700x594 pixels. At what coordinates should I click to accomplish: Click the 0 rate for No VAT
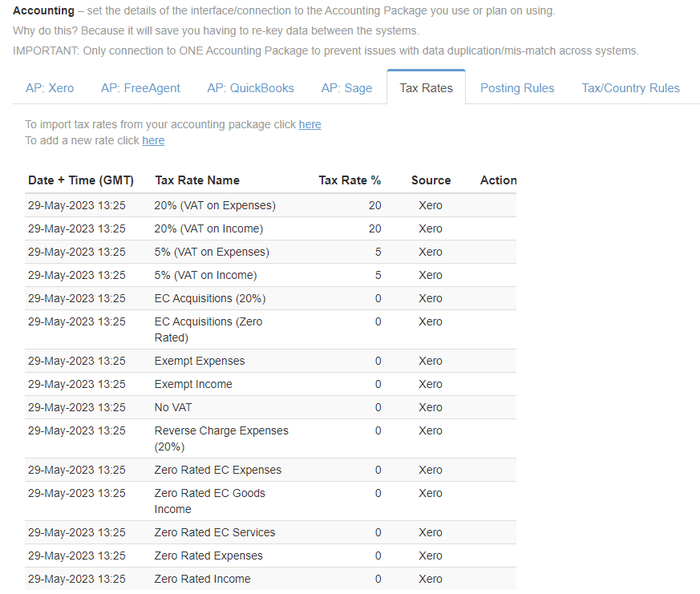point(378,407)
